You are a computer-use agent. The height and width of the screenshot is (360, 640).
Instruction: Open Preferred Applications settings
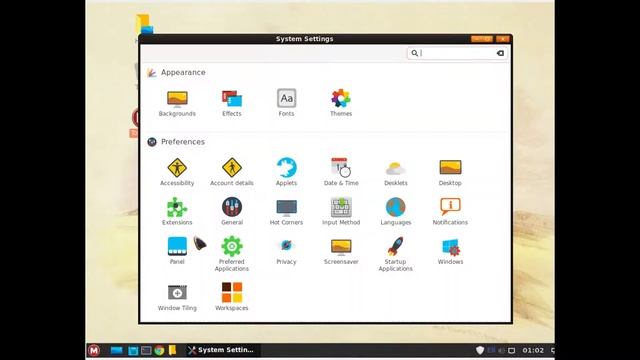pos(232,253)
